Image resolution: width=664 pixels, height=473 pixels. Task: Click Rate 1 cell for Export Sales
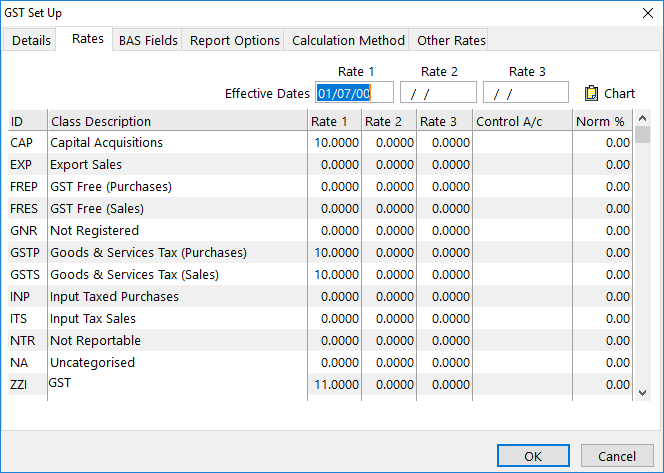point(335,165)
